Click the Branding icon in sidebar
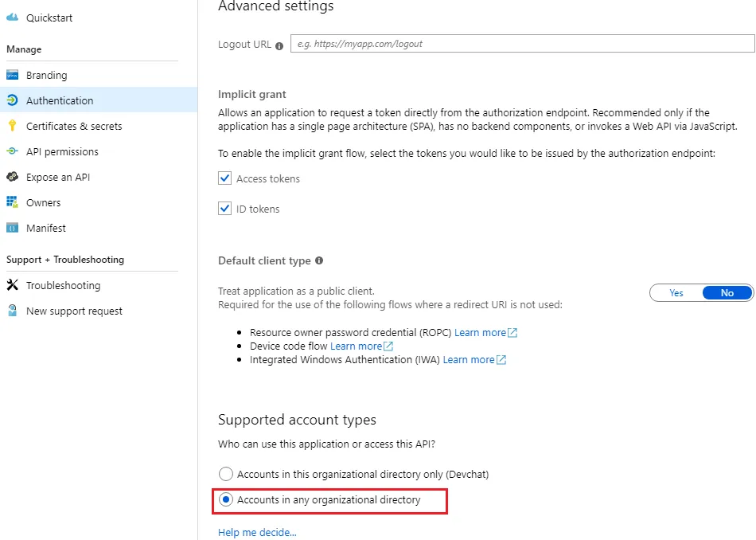The width and height of the screenshot is (756, 540). click(x=12, y=75)
